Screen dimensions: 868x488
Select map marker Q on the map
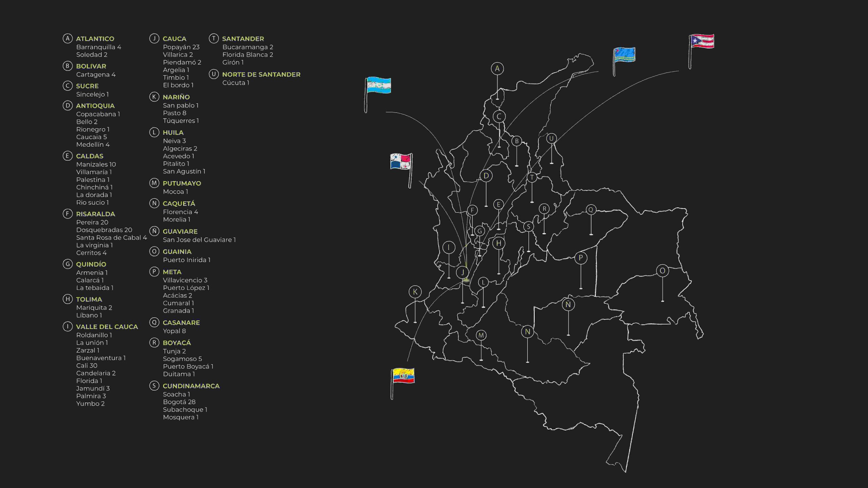591,210
